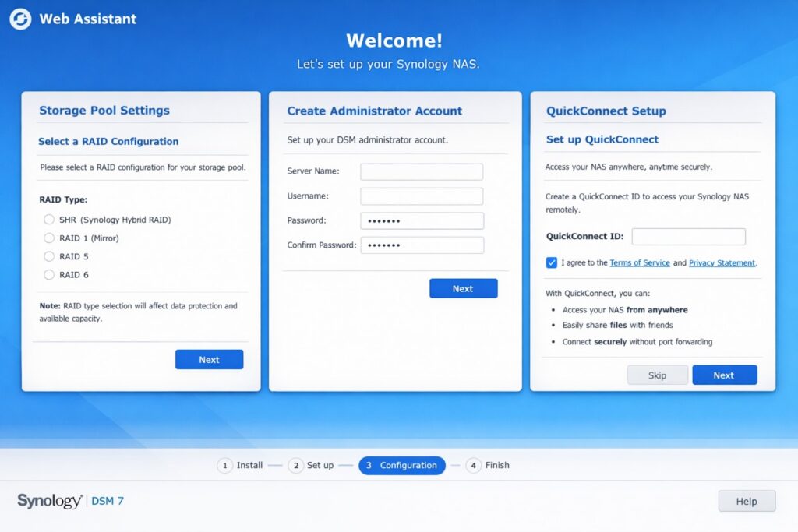Focus the Username input field

422,196
